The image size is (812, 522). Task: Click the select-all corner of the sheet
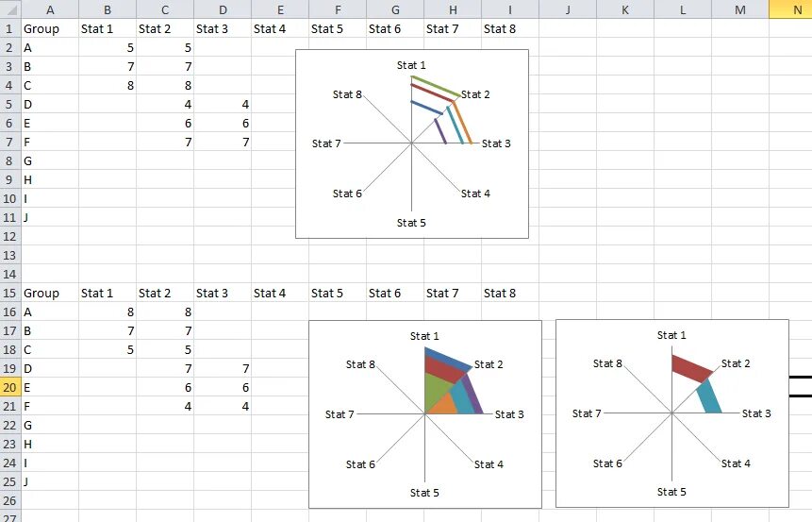(9, 8)
